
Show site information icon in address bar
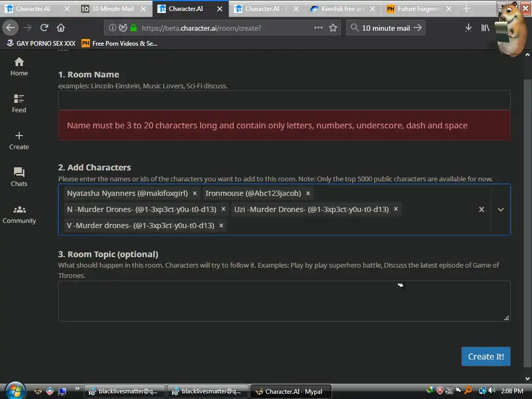(x=112, y=28)
